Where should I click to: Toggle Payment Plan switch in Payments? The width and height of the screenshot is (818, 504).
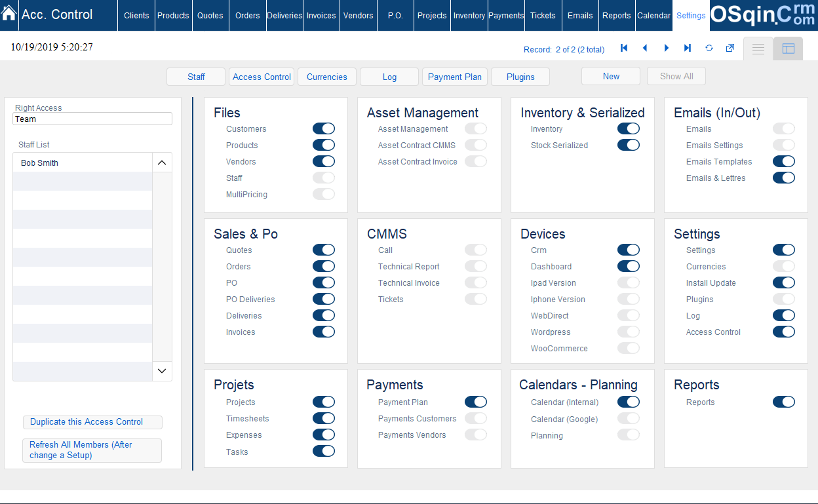pyautogui.click(x=476, y=402)
